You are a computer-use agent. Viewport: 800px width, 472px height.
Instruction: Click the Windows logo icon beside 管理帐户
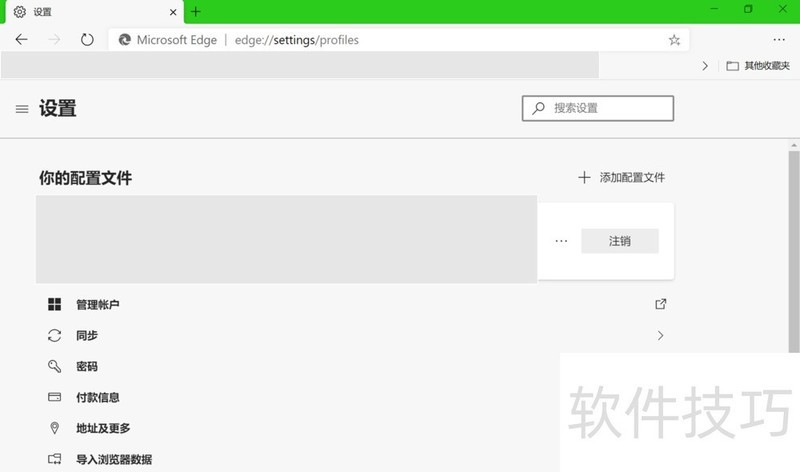[55, 305]
